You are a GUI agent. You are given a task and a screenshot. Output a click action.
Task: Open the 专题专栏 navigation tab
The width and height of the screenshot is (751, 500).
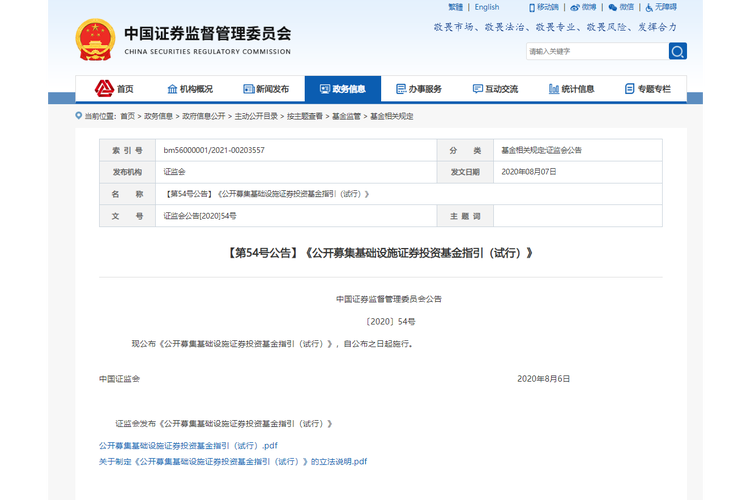click(648, 89)
